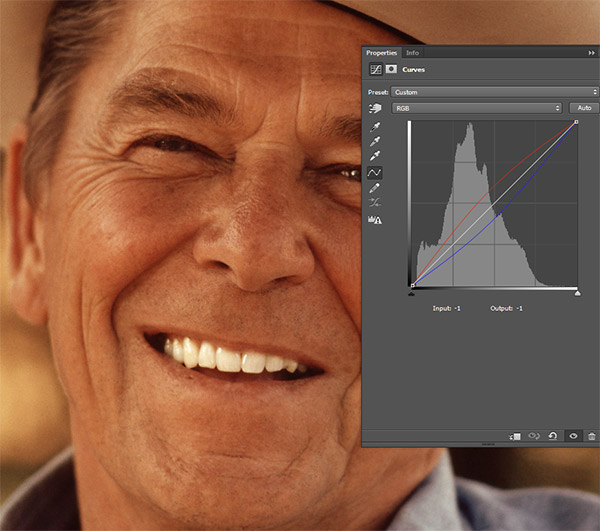Clip adjustment to layer below
This screenshot has width=600, height=531.
(x=515, y=436)
